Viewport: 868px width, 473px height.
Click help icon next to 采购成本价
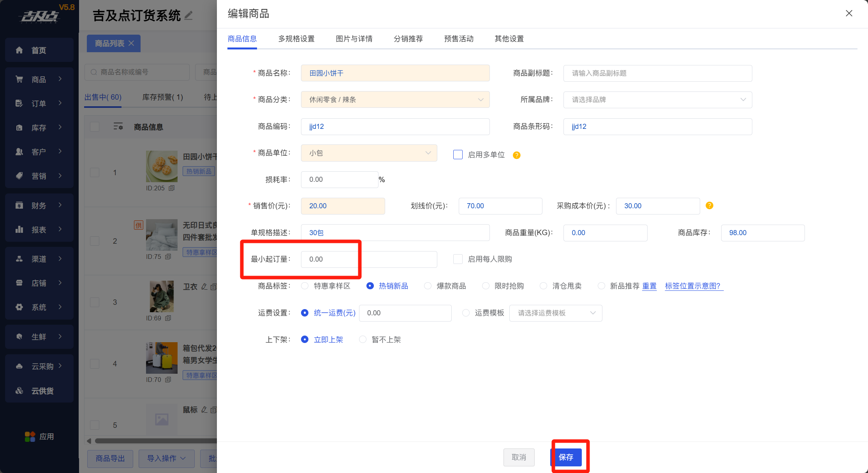709,206
